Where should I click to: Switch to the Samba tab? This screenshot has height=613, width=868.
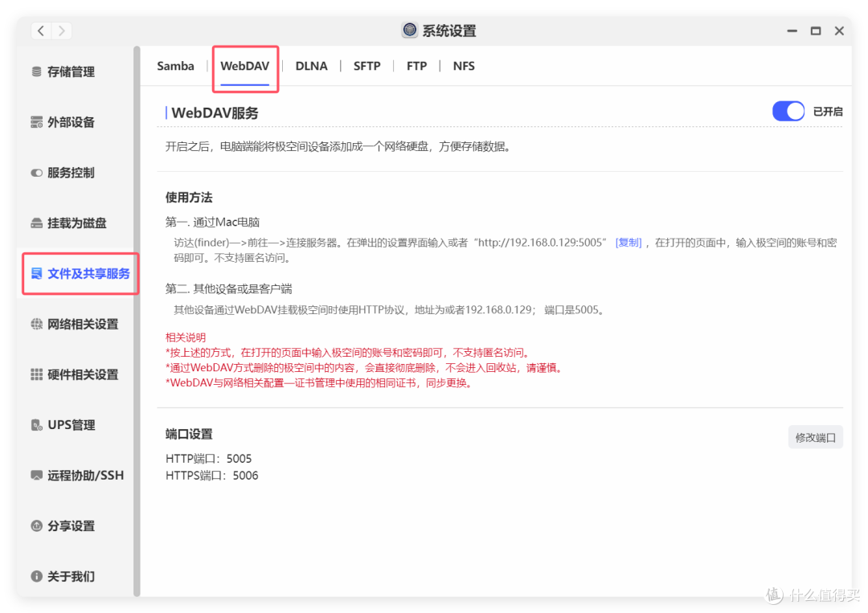point(175,66)
